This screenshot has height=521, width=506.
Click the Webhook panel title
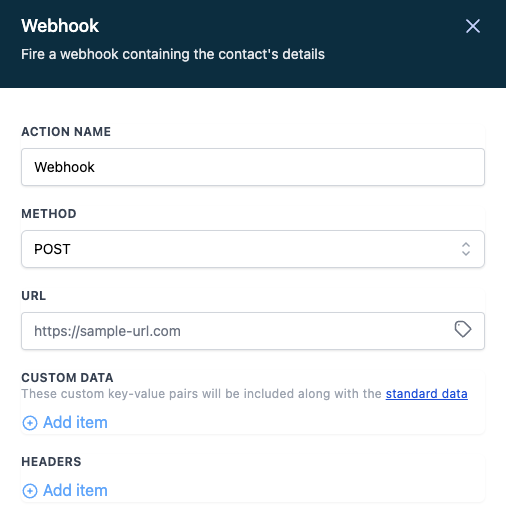pos(60,26)
